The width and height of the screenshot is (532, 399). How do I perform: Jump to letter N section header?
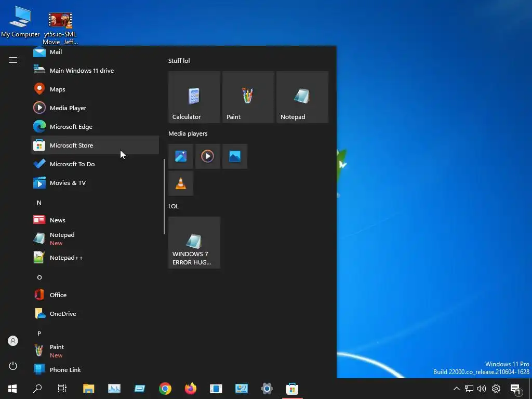coord(39,203)
